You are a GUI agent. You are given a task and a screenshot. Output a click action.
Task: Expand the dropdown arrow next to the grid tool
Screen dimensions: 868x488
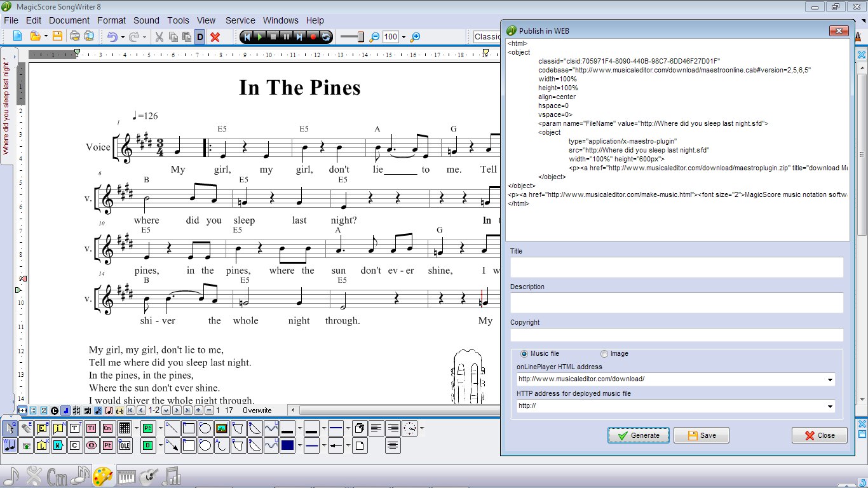[x=137, y=428]
